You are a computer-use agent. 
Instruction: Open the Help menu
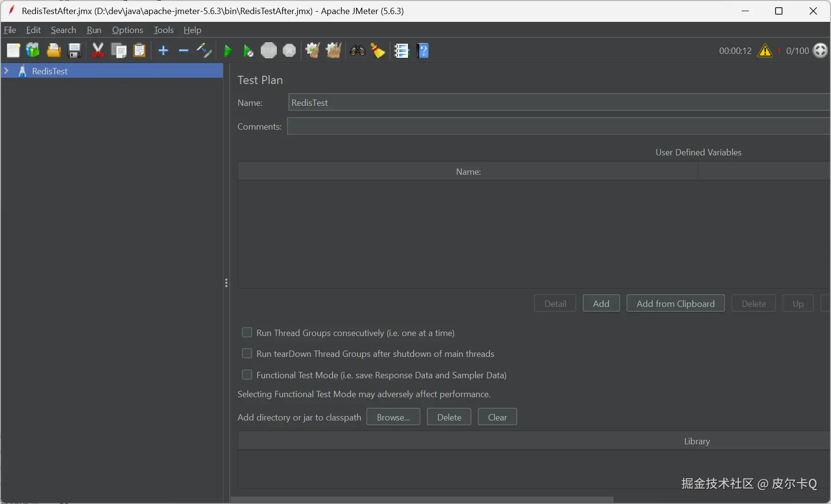pyautogui.click(x=192, y=30)
